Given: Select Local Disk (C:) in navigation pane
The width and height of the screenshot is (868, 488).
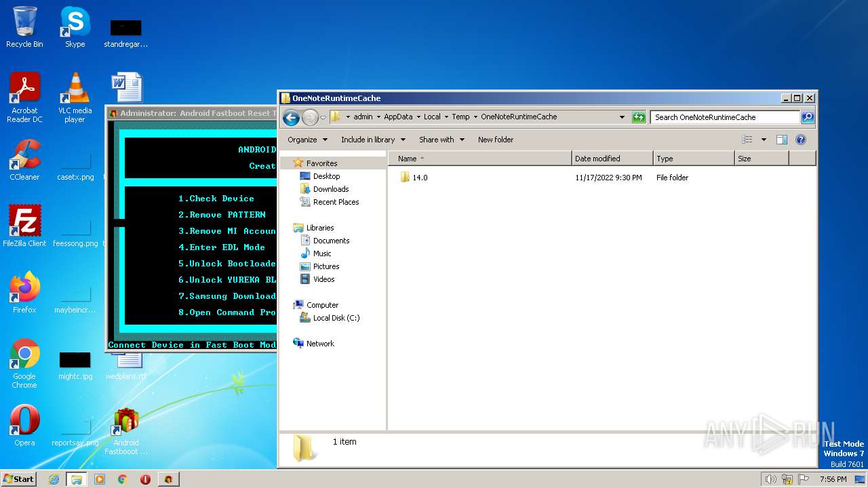Looking at the screenshot, I should [336, 318].
